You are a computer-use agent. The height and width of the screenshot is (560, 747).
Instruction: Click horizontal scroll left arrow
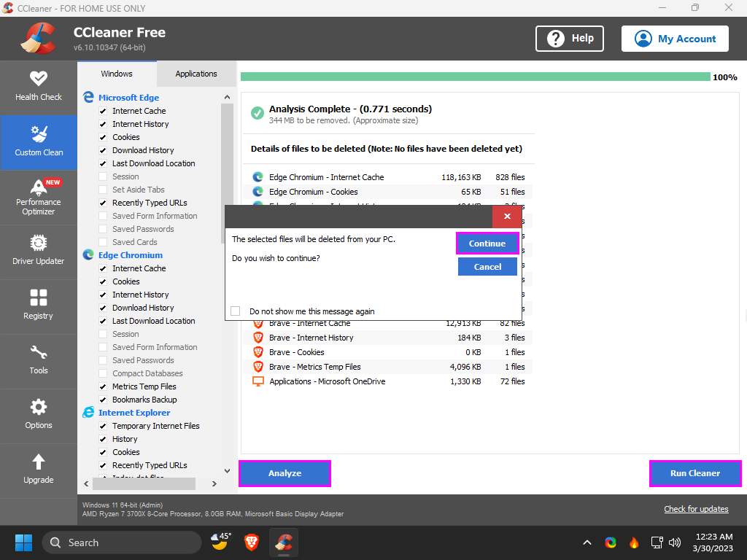tap(86, 484)
